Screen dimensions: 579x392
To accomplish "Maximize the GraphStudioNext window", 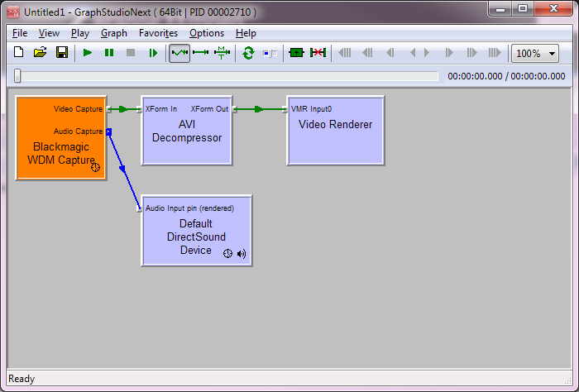I will (523, 9).
